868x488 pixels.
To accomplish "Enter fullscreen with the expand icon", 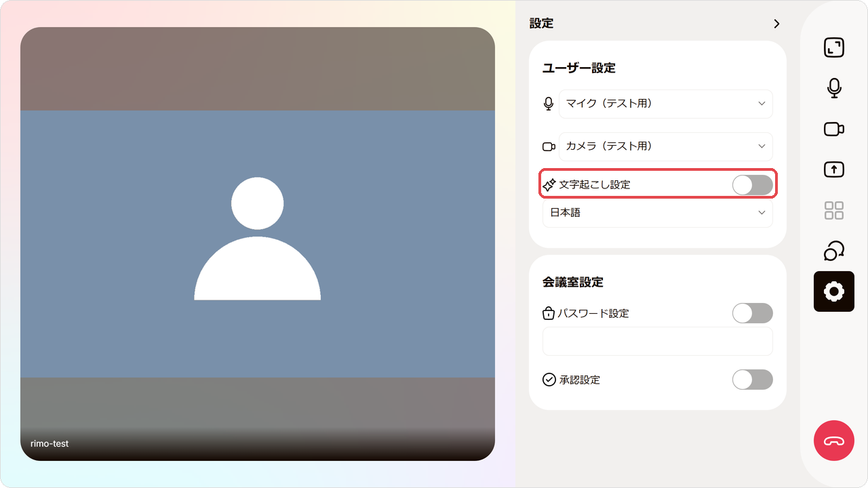I will [834, 47].
